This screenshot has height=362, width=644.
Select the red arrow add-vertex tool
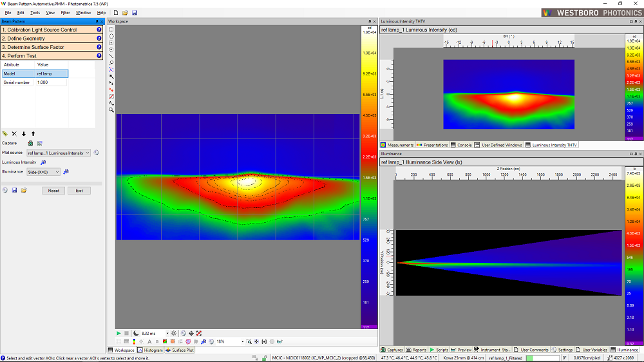[111, 90]
